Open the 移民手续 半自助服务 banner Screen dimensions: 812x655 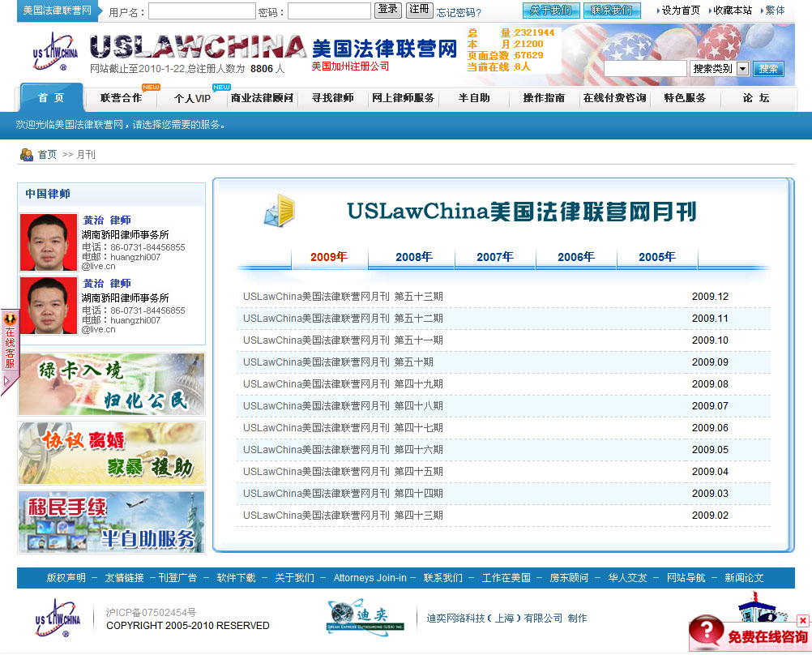click(x=111, y=522)
